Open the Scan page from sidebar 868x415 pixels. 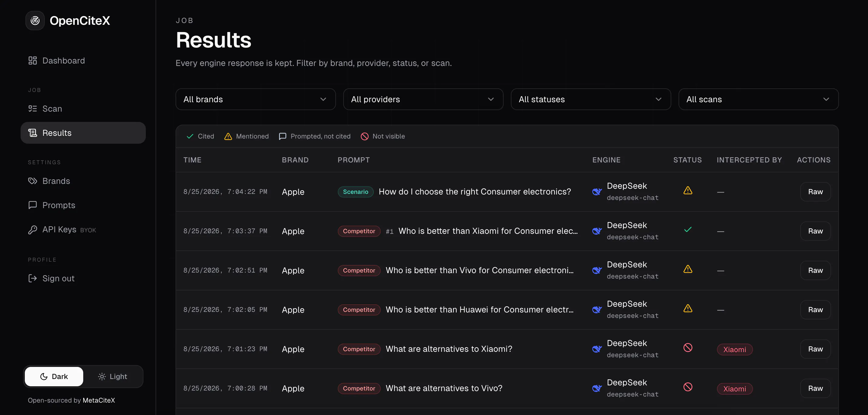pyautogui.click(x=83, y=109)
